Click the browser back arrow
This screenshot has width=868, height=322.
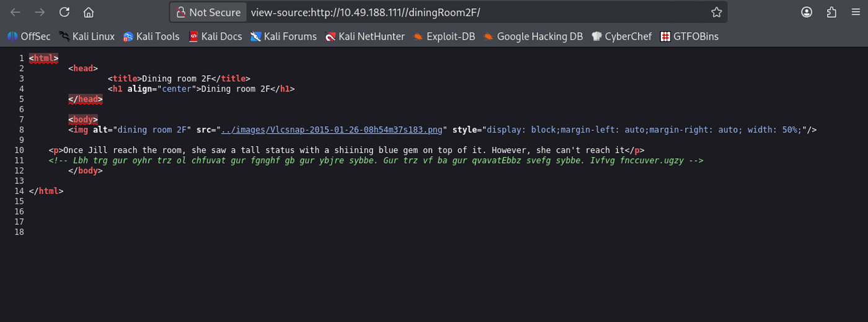click(x=15, y=12)
